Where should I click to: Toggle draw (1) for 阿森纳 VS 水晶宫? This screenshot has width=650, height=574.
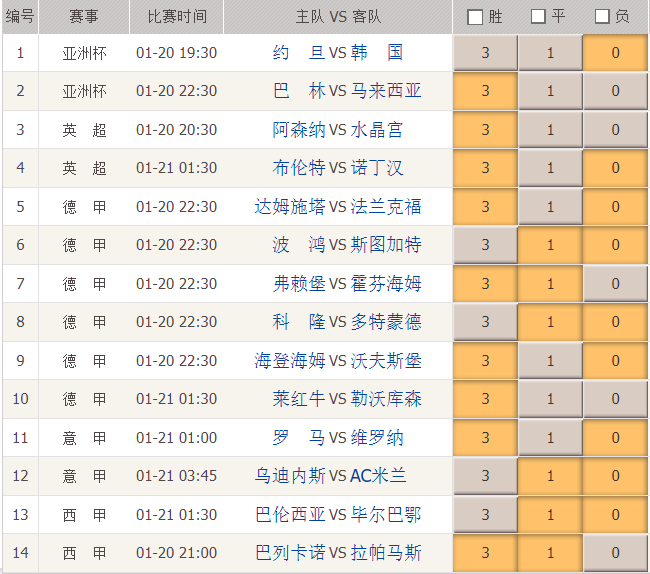coord(551,130)
